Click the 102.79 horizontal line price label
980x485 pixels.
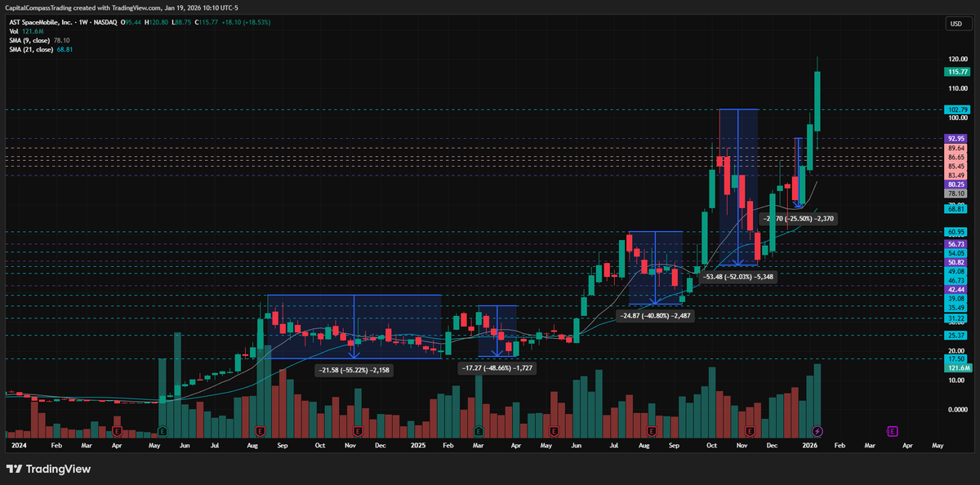click(956, 109)
